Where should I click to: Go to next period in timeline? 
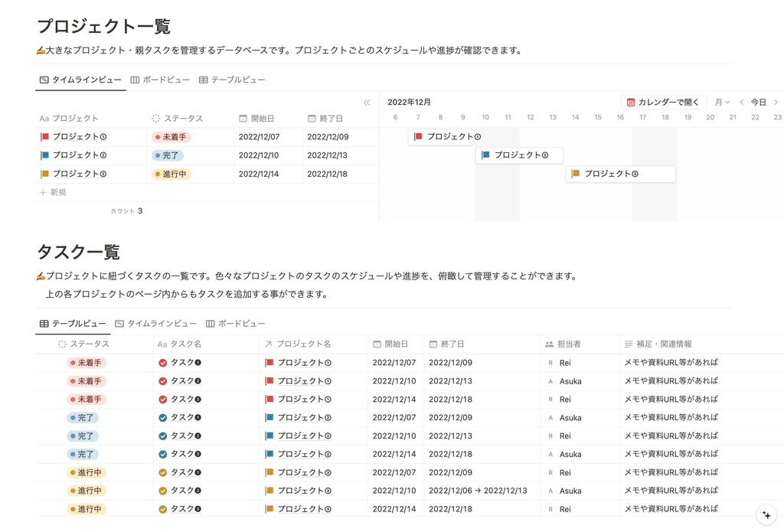(x=776, y=103)
